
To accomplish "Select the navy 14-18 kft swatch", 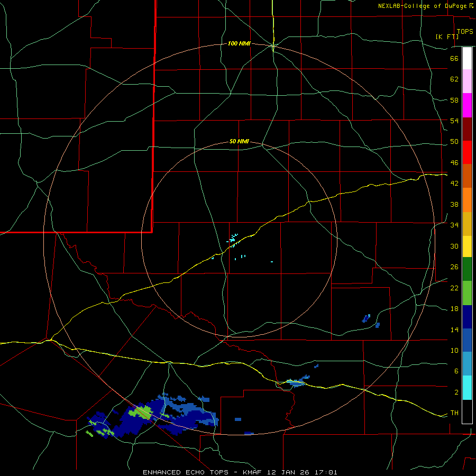I will (x=467, y=317).
